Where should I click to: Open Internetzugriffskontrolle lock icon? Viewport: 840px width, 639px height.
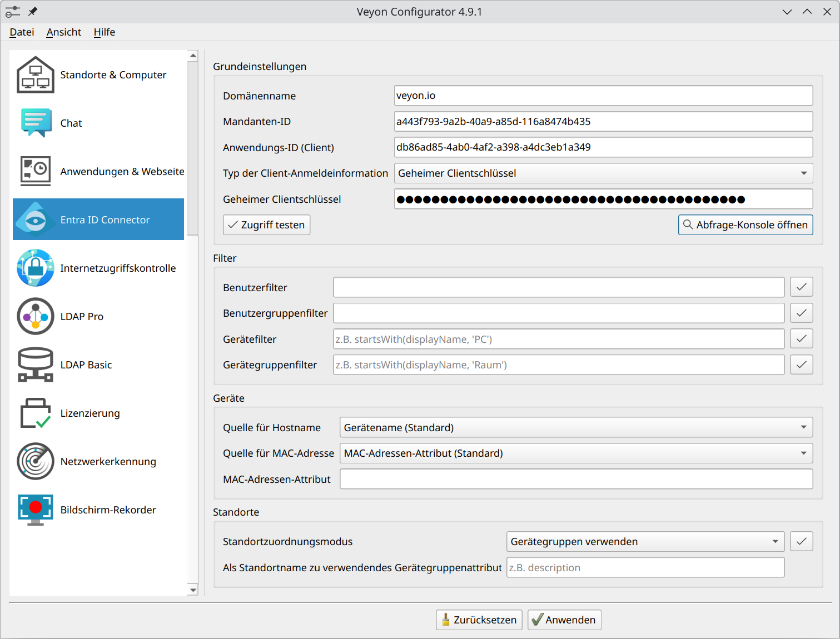(x=36, y=268)
